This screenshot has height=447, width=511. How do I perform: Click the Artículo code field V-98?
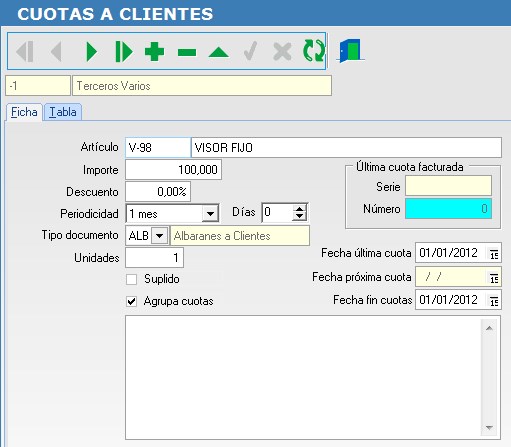point(158,147)
